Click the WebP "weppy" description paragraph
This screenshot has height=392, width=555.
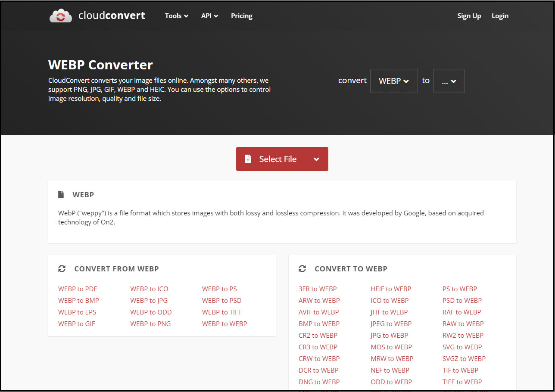(271, 218)
